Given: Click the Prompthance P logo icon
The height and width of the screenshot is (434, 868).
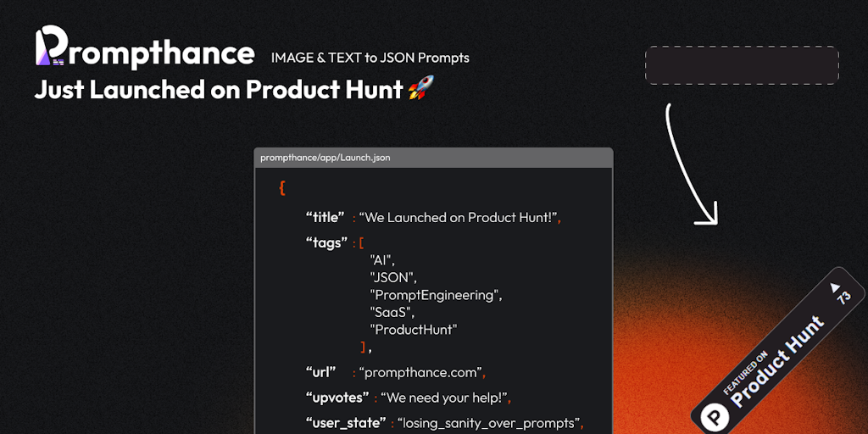Looking at the screenshot, I should [52, 47].
